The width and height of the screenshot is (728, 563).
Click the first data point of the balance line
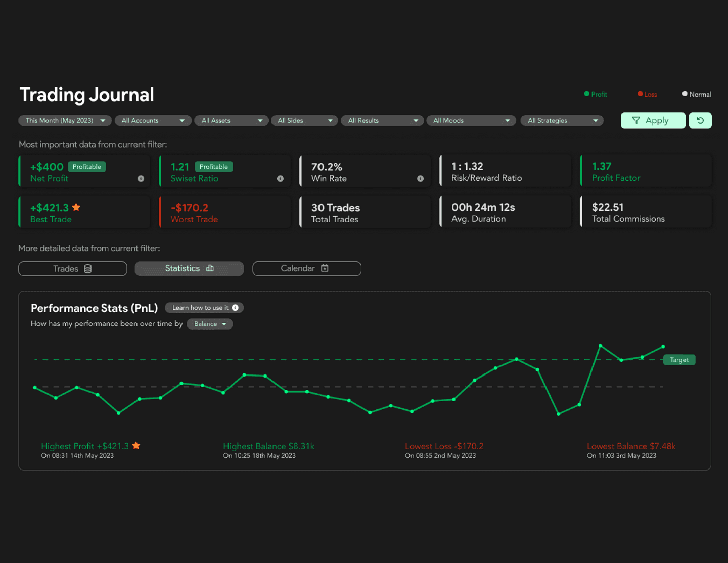(35, 388)
